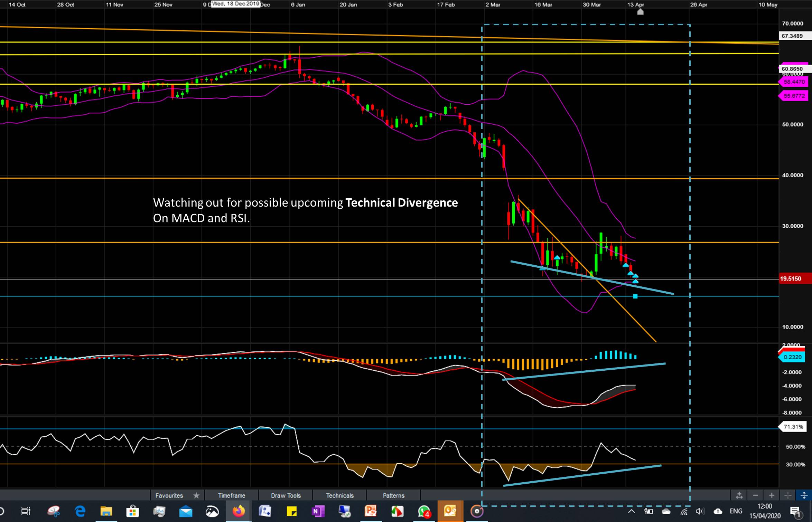
Task: Click the crosshair cursor icon
Action: pyautogui.click(x=788, y=495)
